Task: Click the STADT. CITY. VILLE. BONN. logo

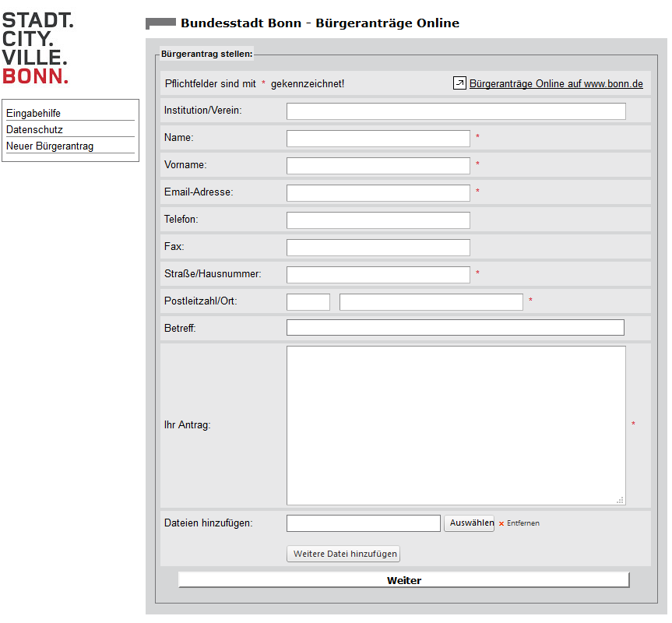Action: [36, 48]
